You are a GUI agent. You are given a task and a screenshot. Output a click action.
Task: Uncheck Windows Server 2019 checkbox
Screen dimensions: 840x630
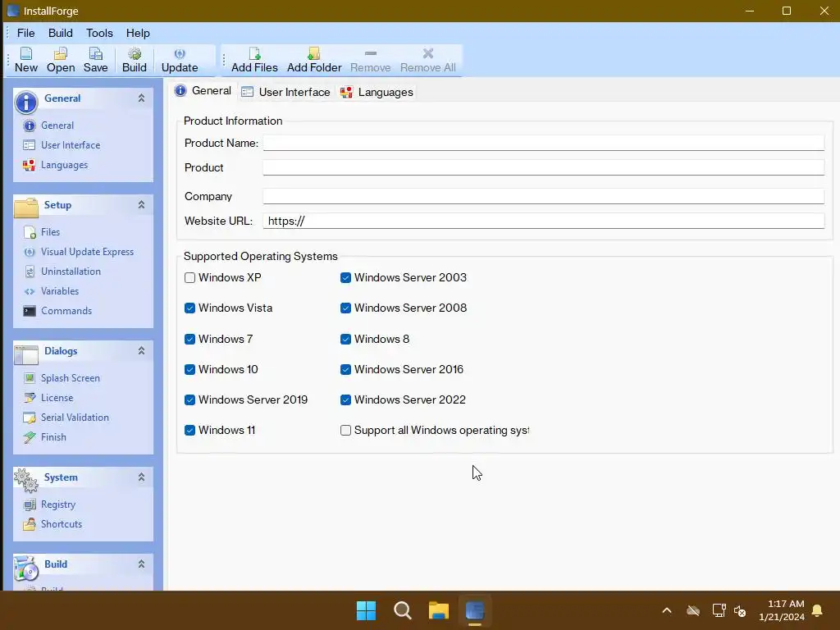coord(189,400)
